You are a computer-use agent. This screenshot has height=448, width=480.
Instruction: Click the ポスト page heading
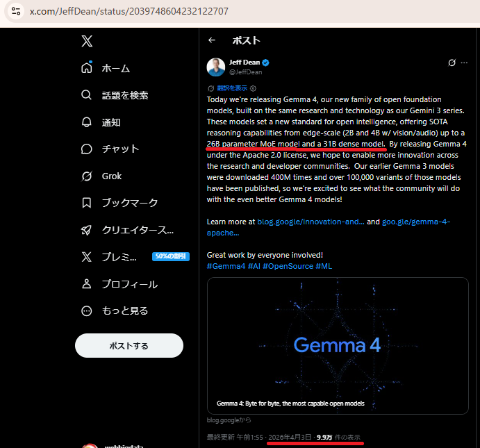click(246, 40)
